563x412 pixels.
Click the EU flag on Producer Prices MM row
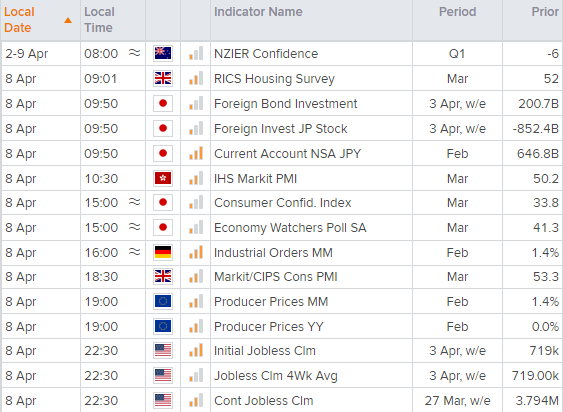(x=163, y=302)
